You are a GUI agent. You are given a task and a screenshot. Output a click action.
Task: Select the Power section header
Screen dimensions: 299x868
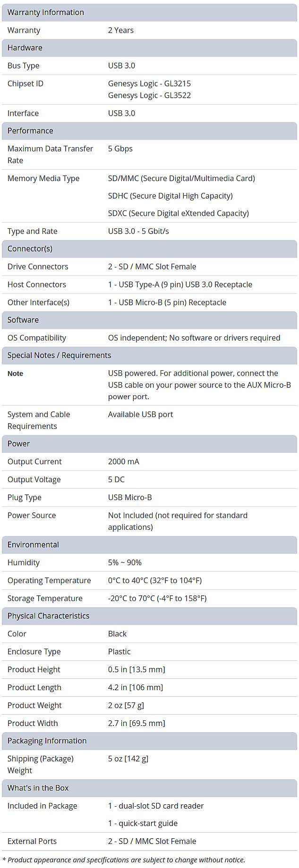pos(18,443)
